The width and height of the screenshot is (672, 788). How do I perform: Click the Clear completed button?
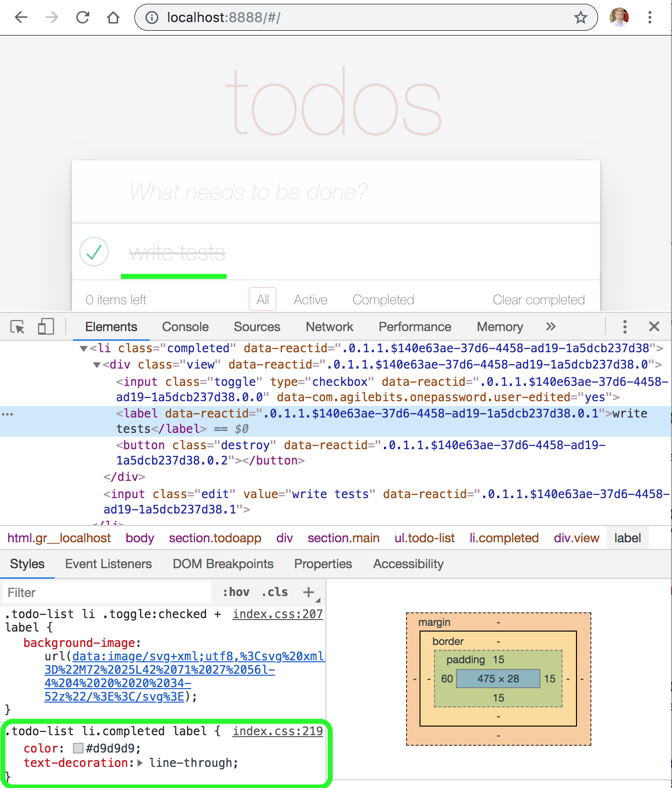[539, 300]
